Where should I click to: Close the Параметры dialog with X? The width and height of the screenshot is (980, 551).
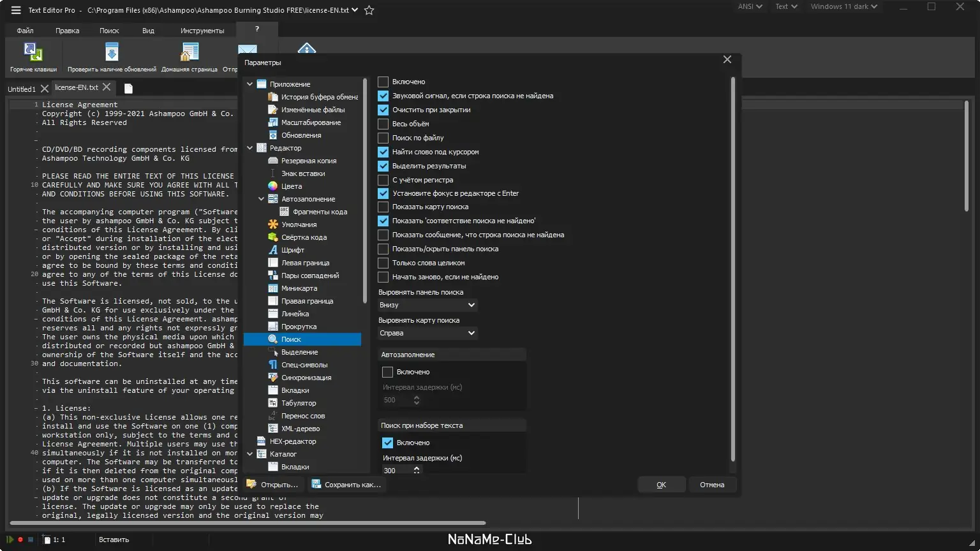tap(727, 59)
